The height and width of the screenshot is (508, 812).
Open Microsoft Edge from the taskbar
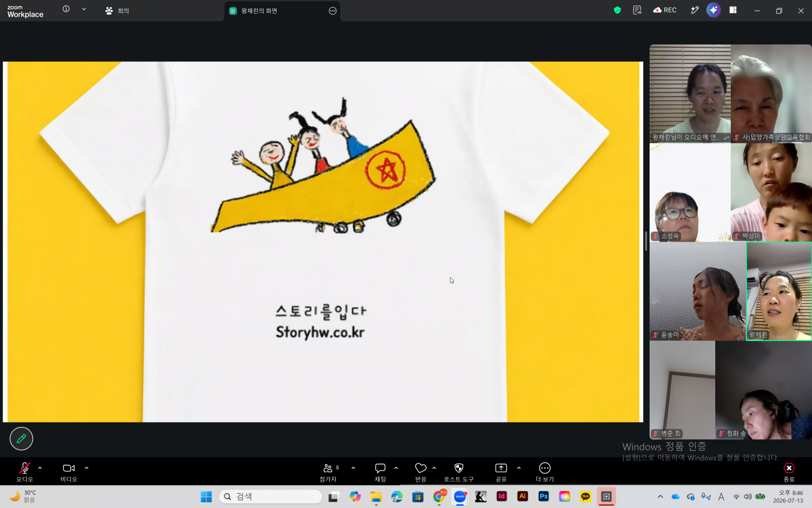397,497
